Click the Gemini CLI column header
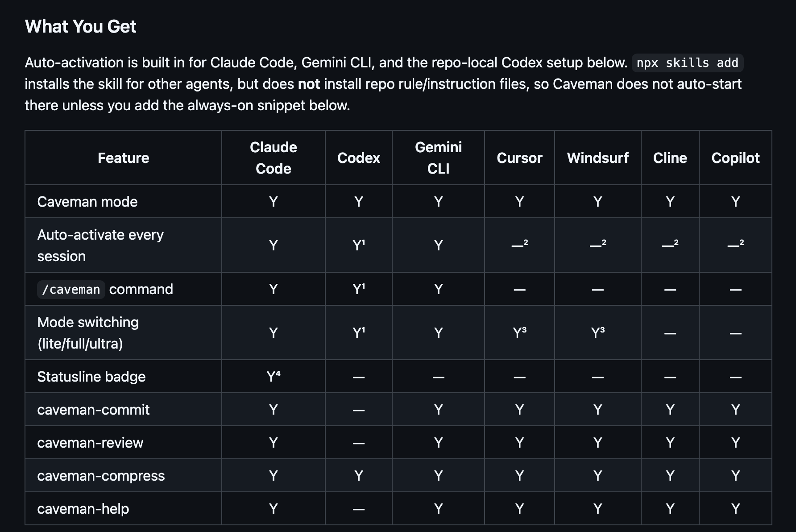The image size is (796, 532). coord(438,158)
